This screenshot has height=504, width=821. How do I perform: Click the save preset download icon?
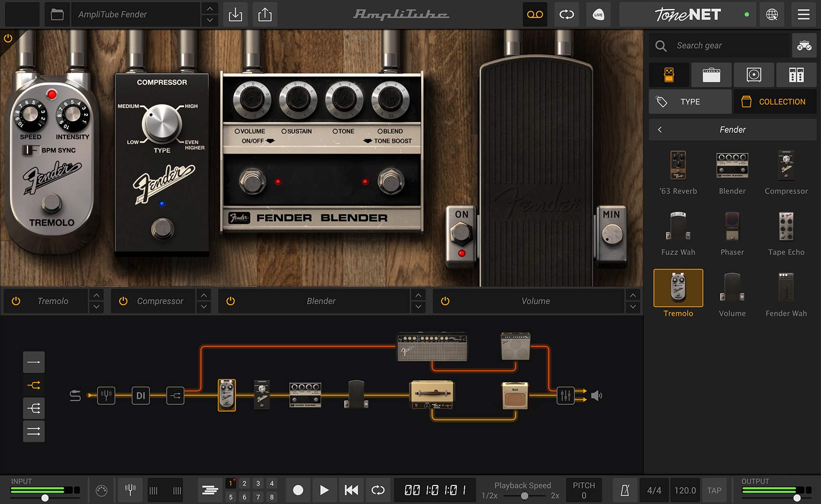click(235, 15)
